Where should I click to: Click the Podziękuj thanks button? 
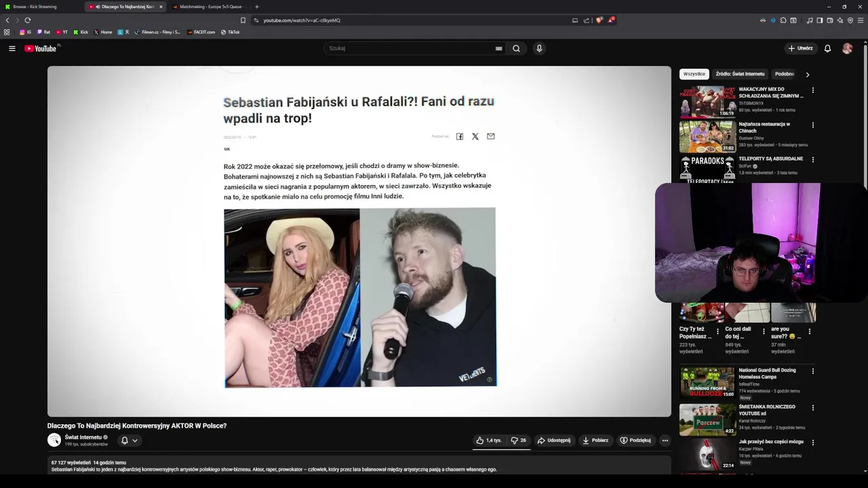(x=635, y=440)
